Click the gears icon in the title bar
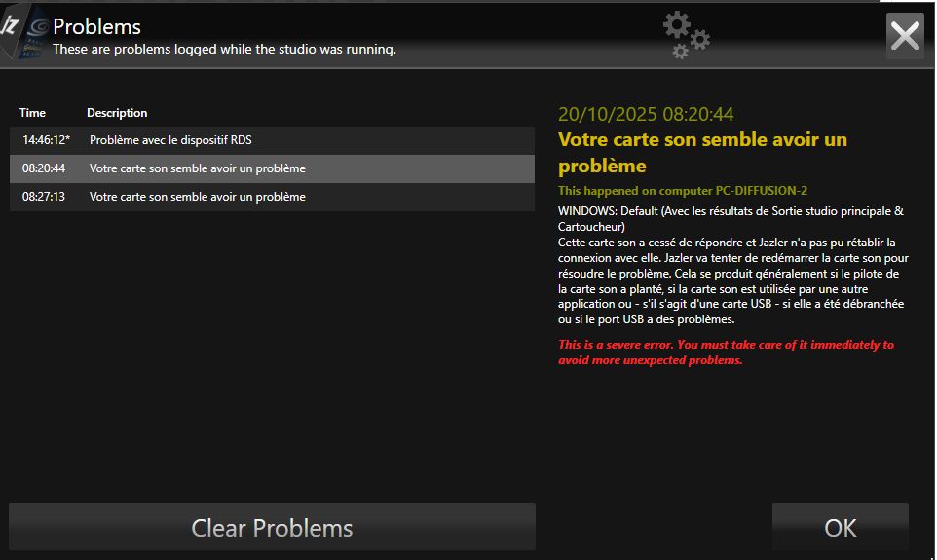This screenshot has height=560, width=937. click(x=687, y=35)
